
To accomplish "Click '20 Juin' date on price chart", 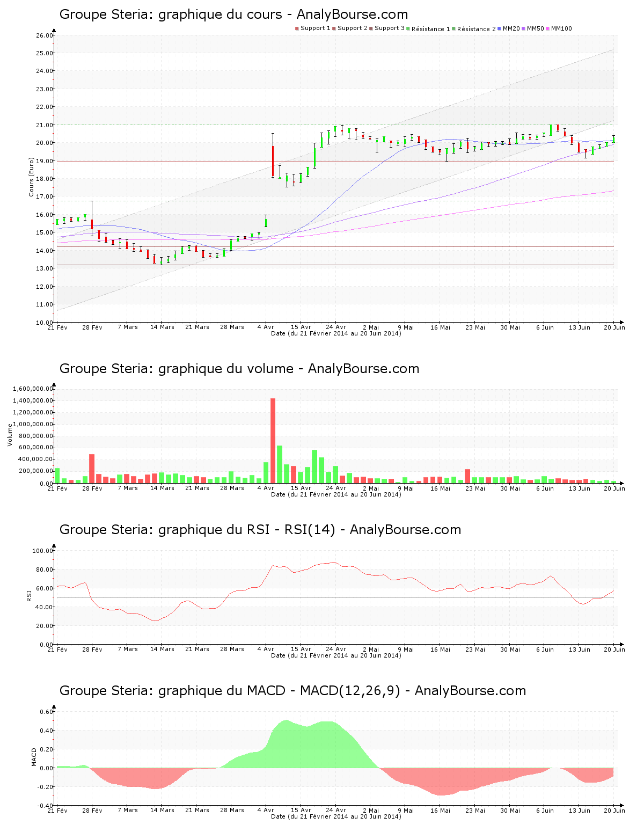I will pyautogui.click(x=614, y=327).
